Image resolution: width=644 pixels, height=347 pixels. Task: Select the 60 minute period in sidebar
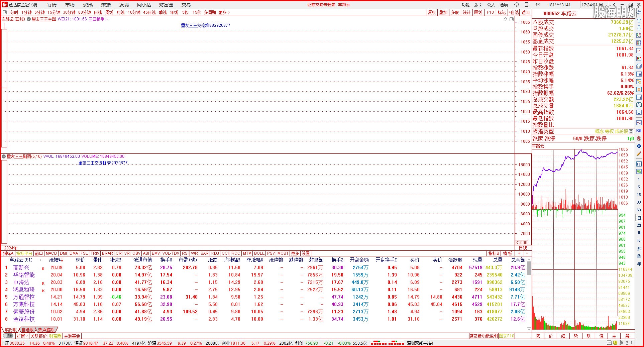click(x=639, y=210)
